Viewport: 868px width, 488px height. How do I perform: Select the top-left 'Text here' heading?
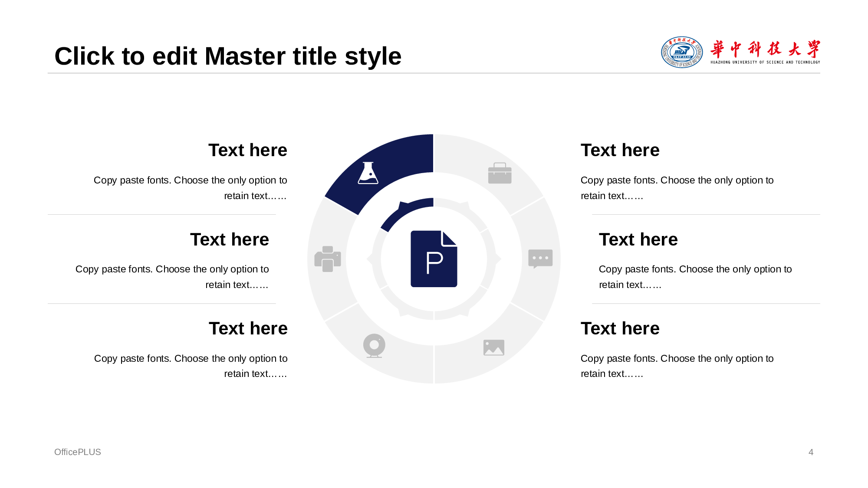(x=247, y=150)
